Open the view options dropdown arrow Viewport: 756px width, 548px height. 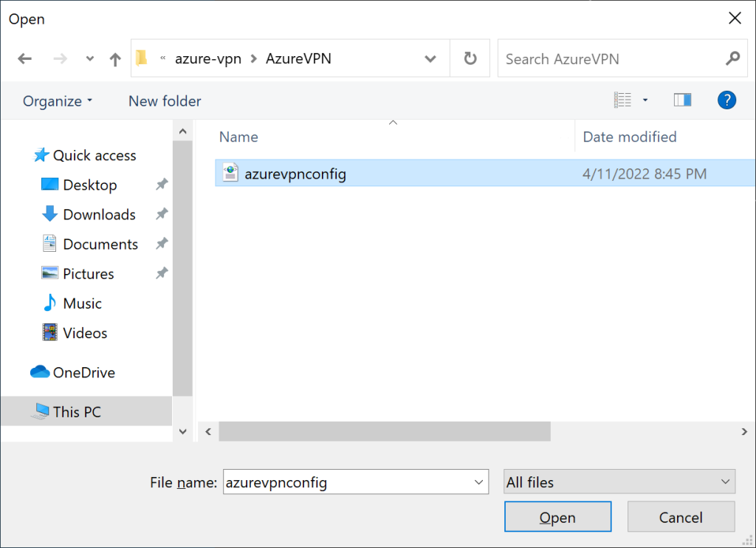pos(645,100)
